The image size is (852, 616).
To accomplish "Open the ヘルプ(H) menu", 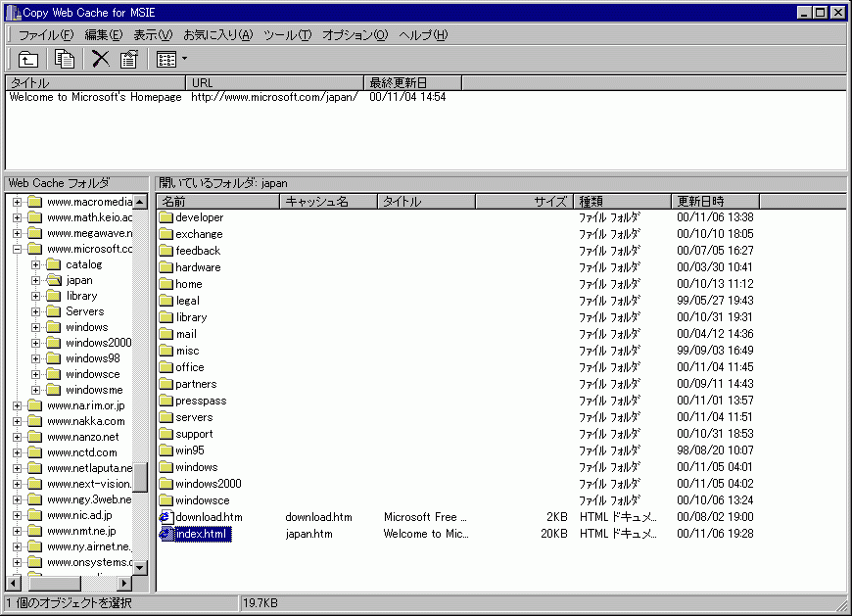I will [x=423, y=35].
